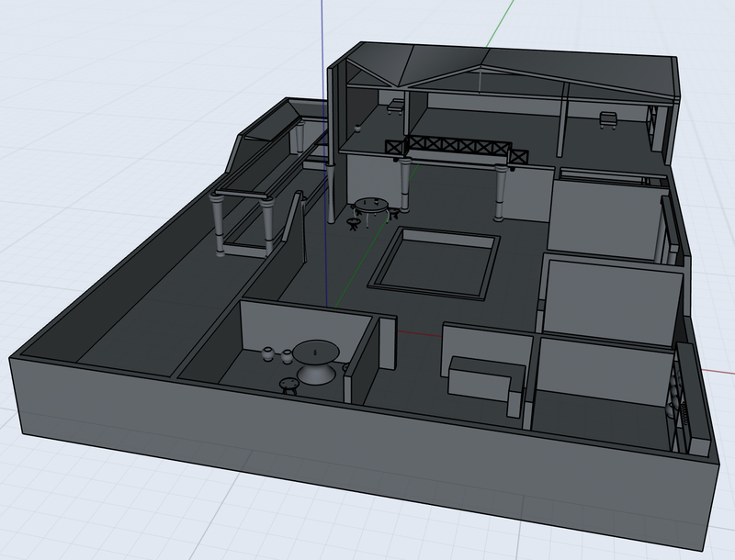Viewport: 735px width, 560px height.
Task: Click the two small pots beside the mushroom table
Action: click(x=276, y=353)
